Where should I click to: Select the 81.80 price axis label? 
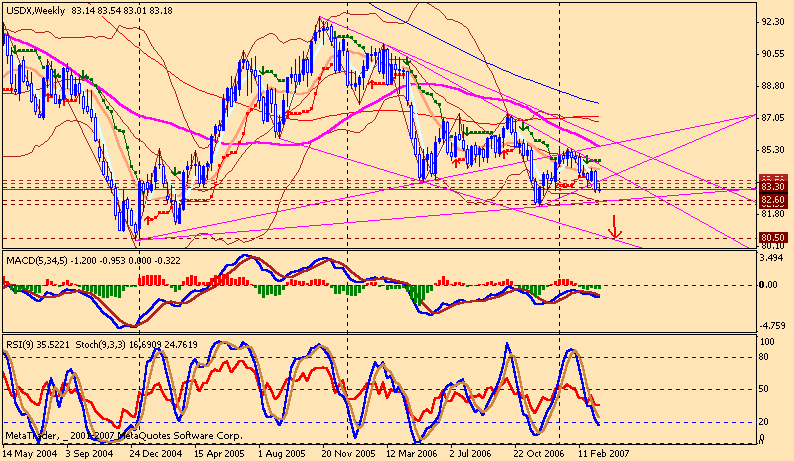pos(773,214)
